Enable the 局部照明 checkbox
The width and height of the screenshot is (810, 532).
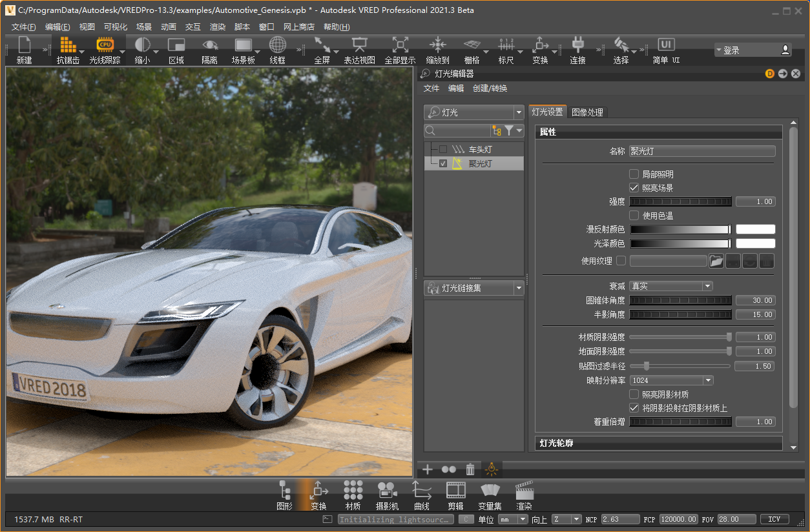point(634,174)
